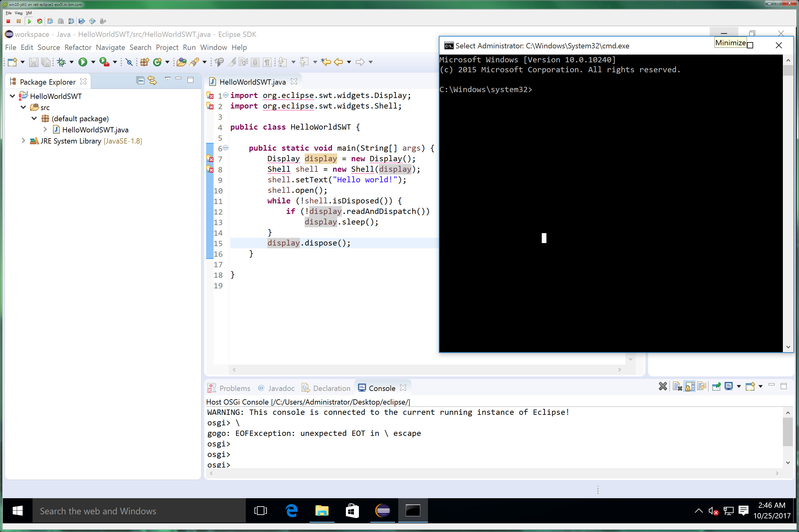Click Open Console icon

(750, 387)
